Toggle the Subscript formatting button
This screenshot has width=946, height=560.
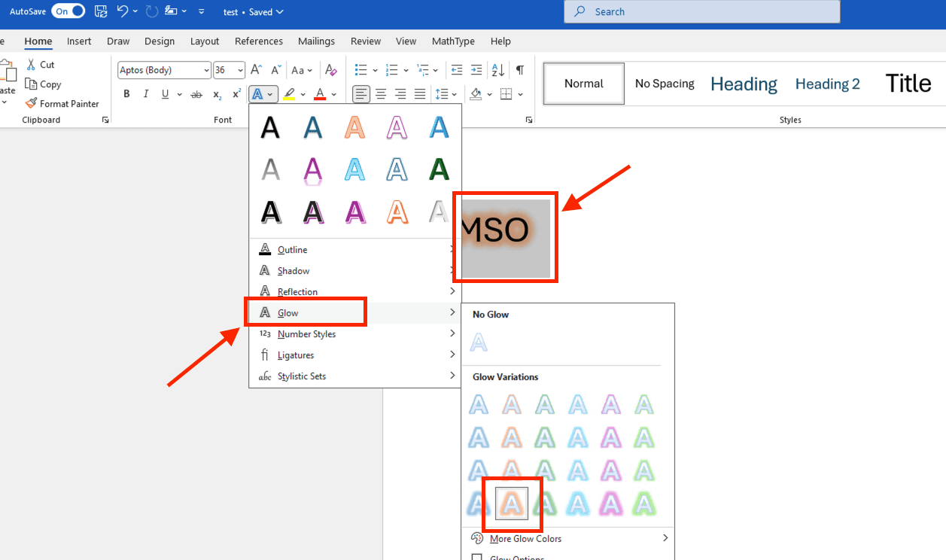coord(217,94)
